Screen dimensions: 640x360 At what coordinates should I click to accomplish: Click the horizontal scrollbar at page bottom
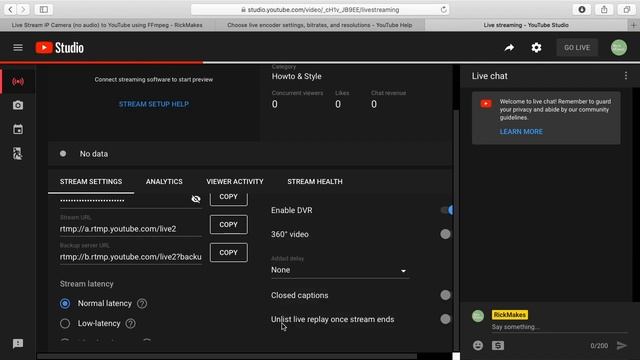point(227,356)
